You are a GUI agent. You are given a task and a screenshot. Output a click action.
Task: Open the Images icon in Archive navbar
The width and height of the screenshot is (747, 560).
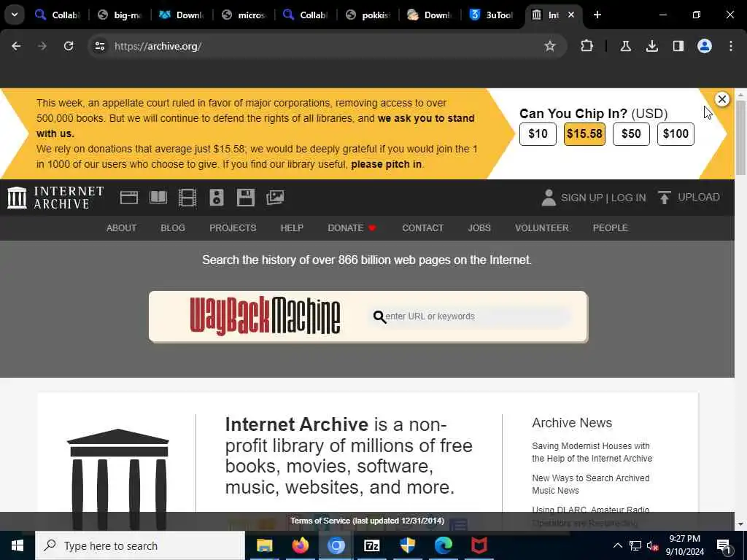(275, 198)
